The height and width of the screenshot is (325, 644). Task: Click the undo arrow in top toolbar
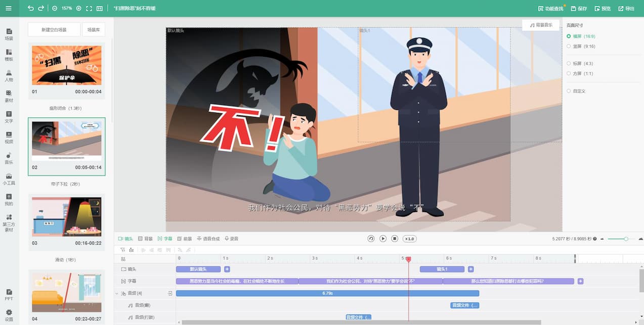click(31, 9)
